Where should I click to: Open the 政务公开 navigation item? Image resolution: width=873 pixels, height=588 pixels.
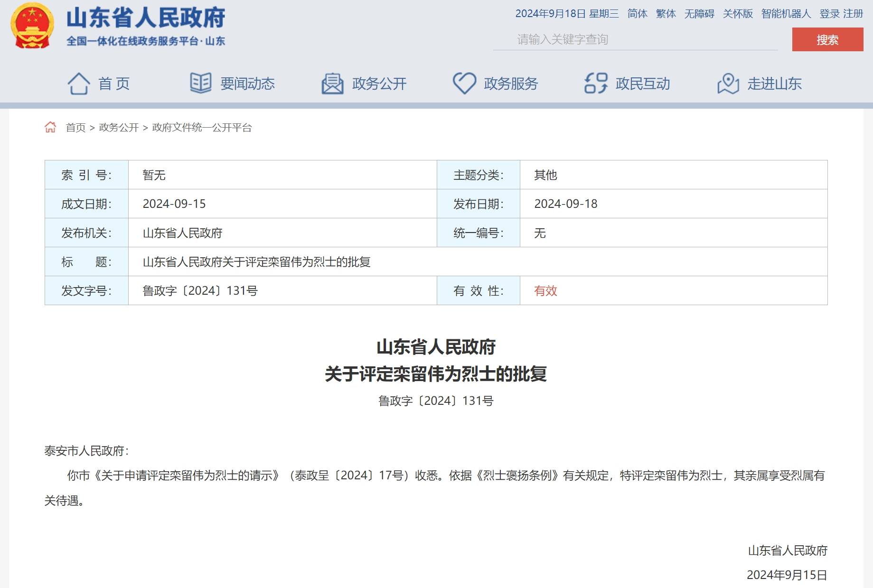click(x=379, y=84)
